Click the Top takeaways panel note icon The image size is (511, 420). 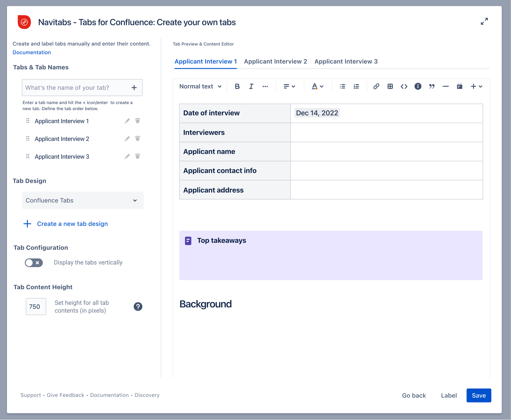pos(188,241)
